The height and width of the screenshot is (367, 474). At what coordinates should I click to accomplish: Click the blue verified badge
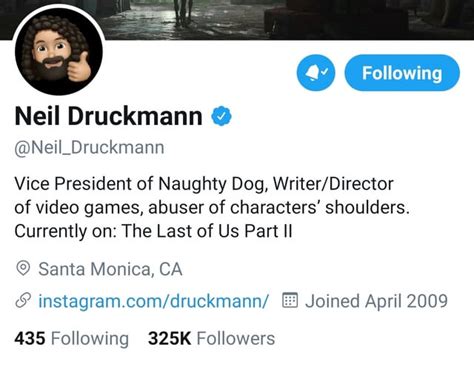pyautogui.click(x=221, y=116)
